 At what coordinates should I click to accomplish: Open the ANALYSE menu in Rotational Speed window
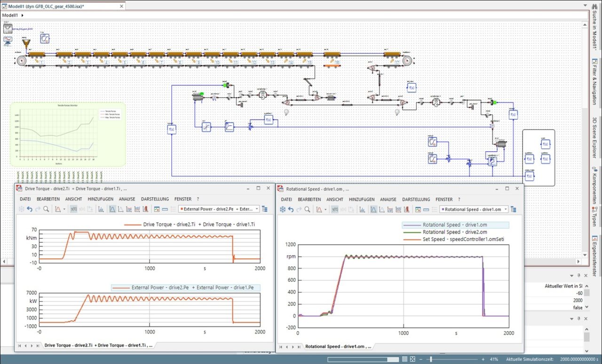[x=388, y=199]
